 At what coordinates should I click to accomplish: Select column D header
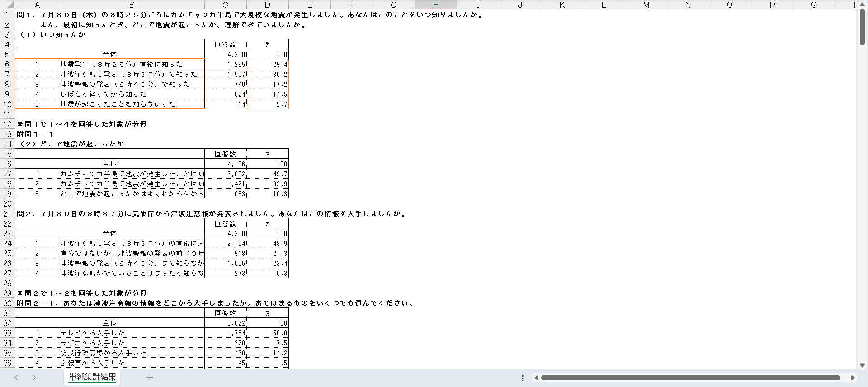click(268, 5)
